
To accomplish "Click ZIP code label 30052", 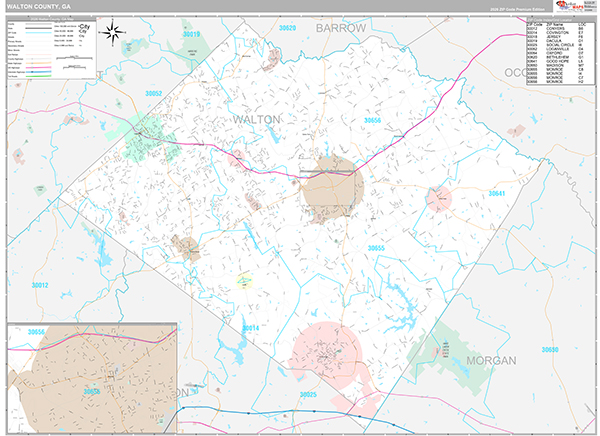I will click(x=153, y=93).
